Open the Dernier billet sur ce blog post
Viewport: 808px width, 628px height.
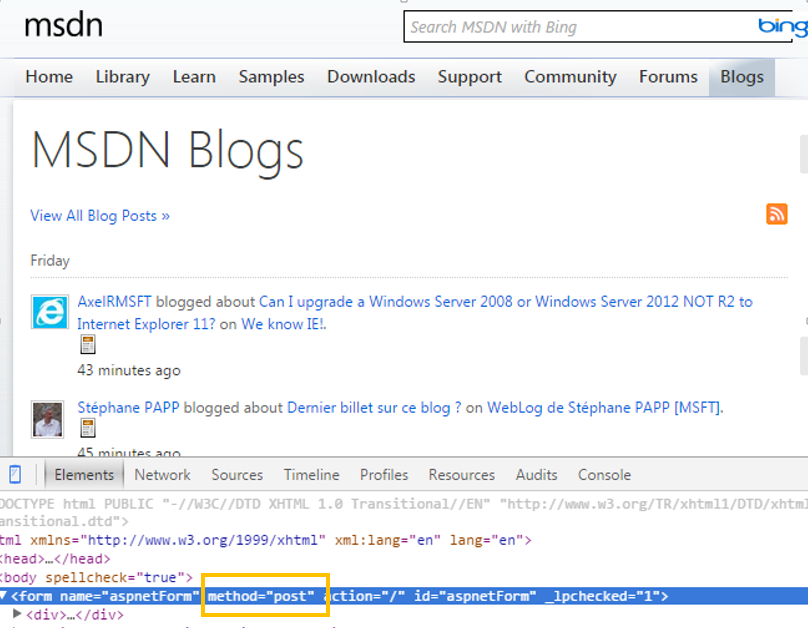(374, 408)
